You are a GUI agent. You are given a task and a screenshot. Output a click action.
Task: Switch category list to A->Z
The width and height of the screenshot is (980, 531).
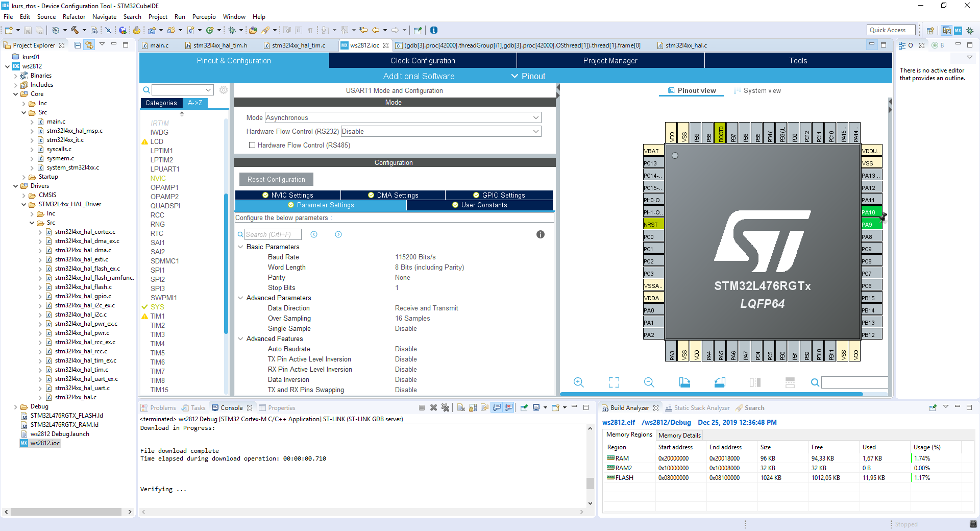pos(194,103)
